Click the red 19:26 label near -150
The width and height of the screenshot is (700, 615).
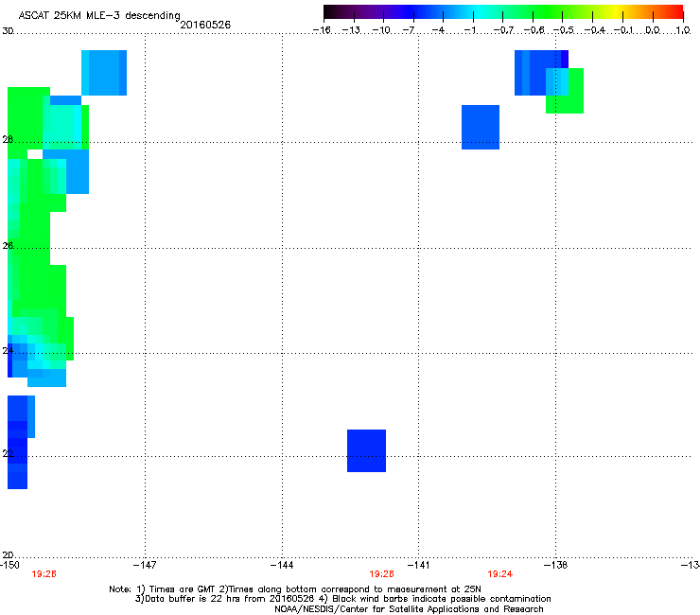(44, 574)
